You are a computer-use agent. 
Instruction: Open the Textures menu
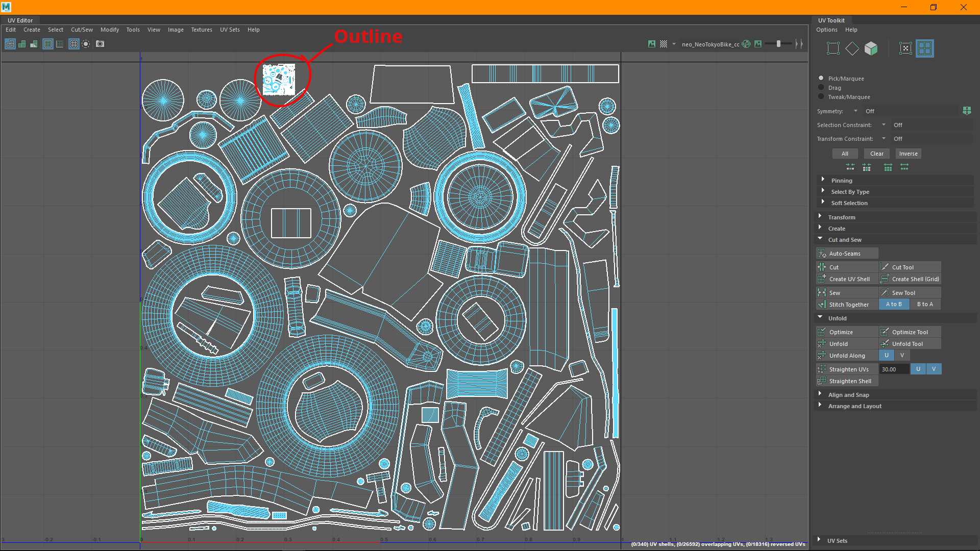coord(201,30)
